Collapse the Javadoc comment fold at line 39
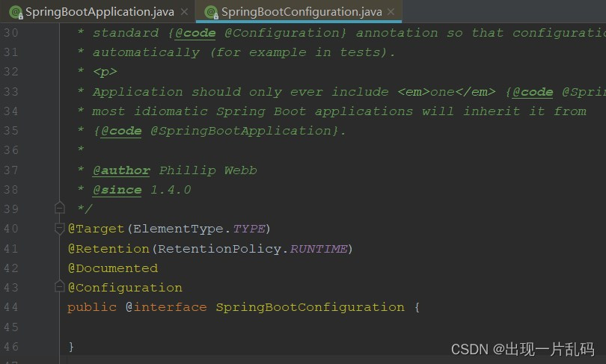This screenshot has width=606, height=364. (x=60, y=208)
